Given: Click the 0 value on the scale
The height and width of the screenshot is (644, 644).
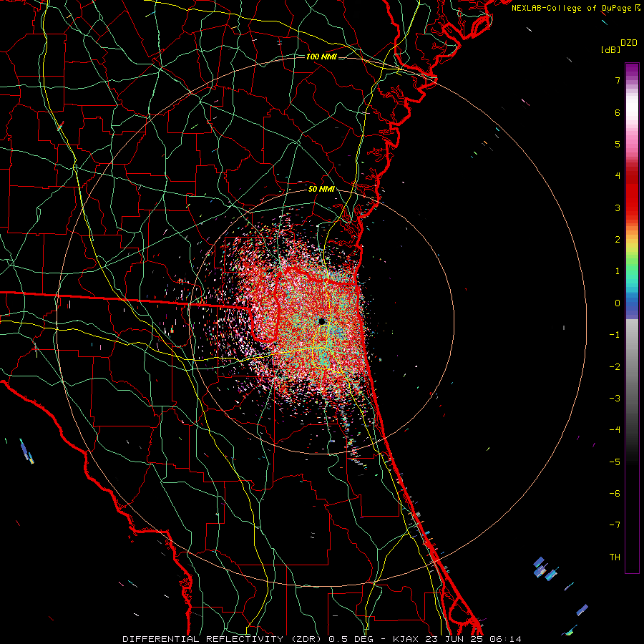Looking at the screenshot, I should click(618, 303).
